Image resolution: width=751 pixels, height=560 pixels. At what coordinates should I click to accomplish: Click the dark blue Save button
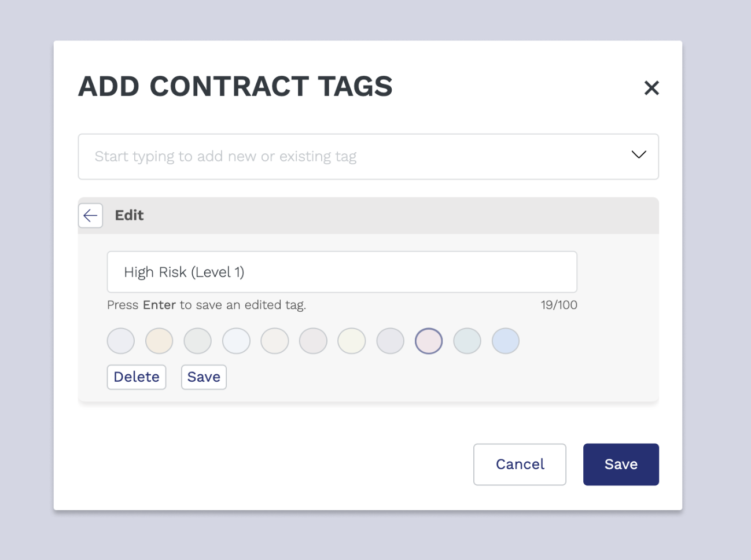tap(621, 464)
